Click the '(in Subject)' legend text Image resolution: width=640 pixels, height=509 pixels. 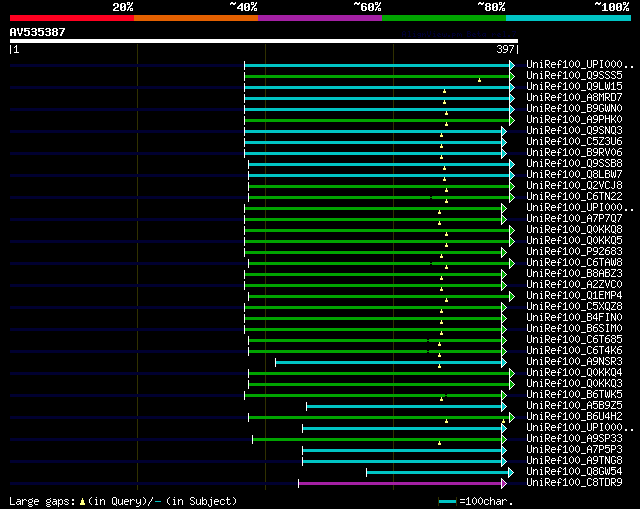point(201,502)
